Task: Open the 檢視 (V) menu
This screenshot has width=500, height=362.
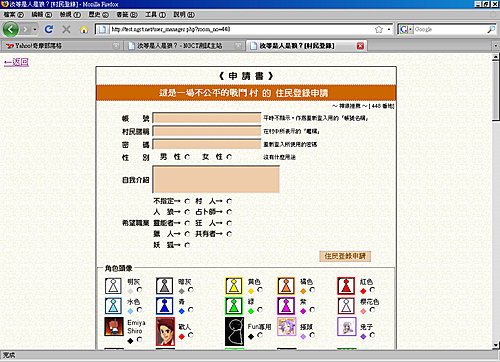Action: click(x=70, y=15)
